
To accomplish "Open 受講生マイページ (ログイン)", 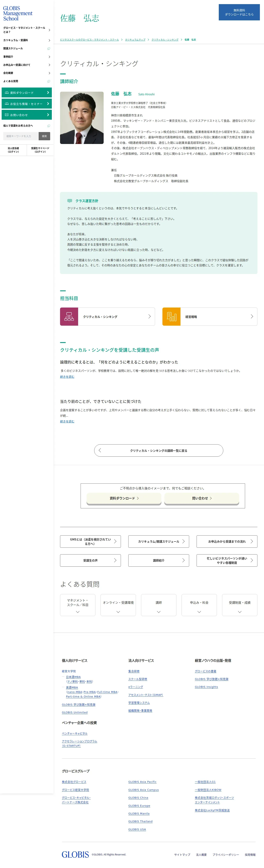I will tap(40, 150).
